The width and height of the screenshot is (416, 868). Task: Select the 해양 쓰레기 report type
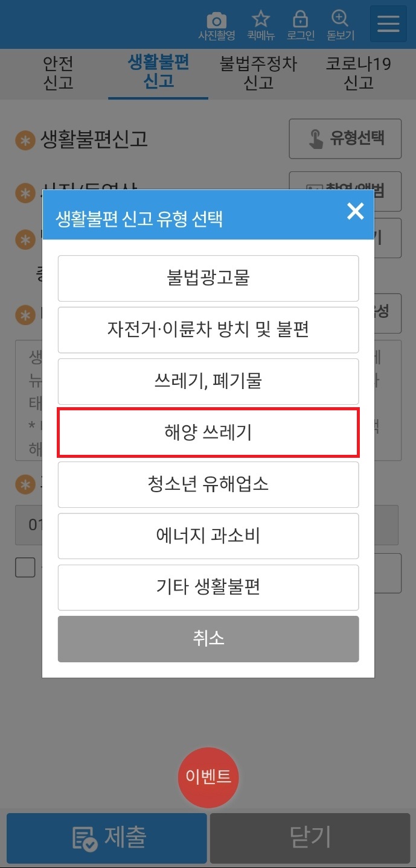click(x=208, y=432)
